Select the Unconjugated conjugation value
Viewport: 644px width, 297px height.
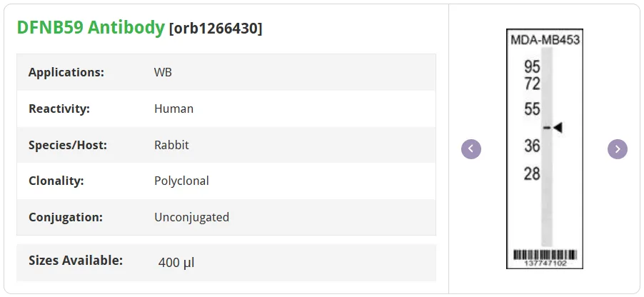point(192,217)
